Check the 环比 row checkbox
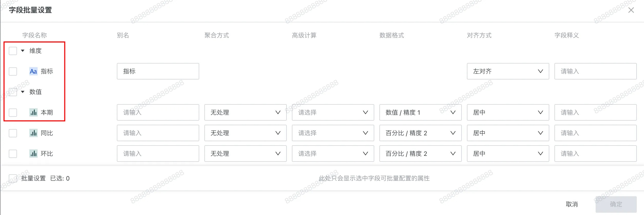This screenshot has width=644, height=215. pyautogui.click(x=13, y=154)
